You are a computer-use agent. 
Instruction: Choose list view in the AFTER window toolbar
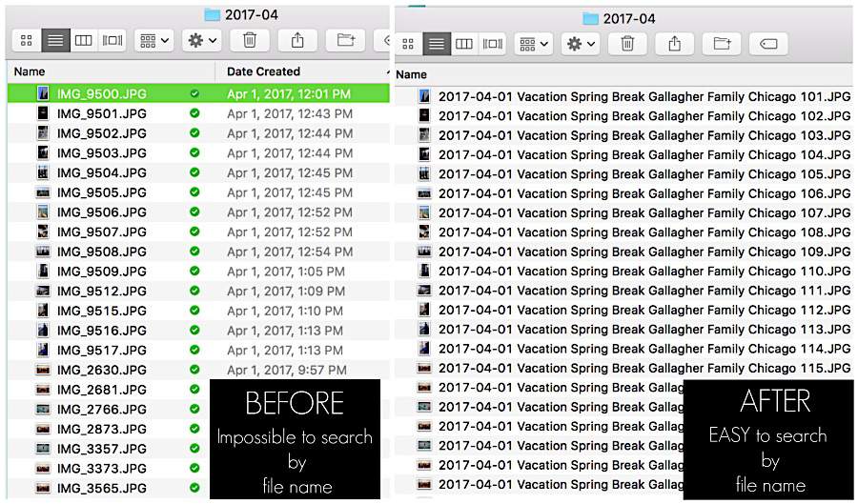[x=437, y=44]
